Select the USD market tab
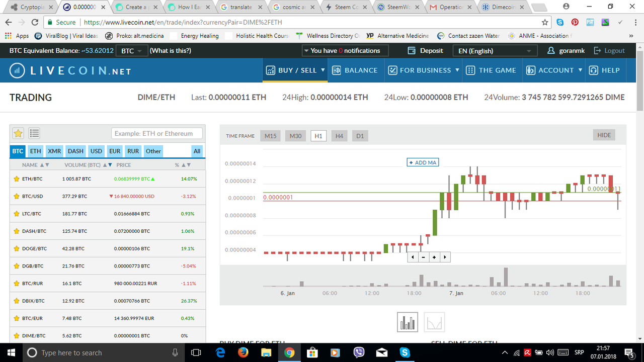This screenshot has height=362, width=644. pyautogui.click(x=96, y=151)
